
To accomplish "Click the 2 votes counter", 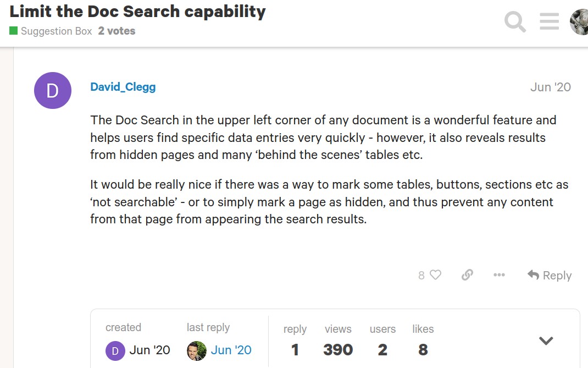I will (x=117, y=31).
